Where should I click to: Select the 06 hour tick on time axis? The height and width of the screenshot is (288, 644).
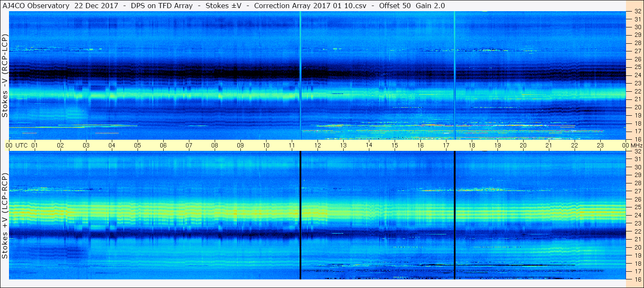pyautogui.click(x=163, y=145)
